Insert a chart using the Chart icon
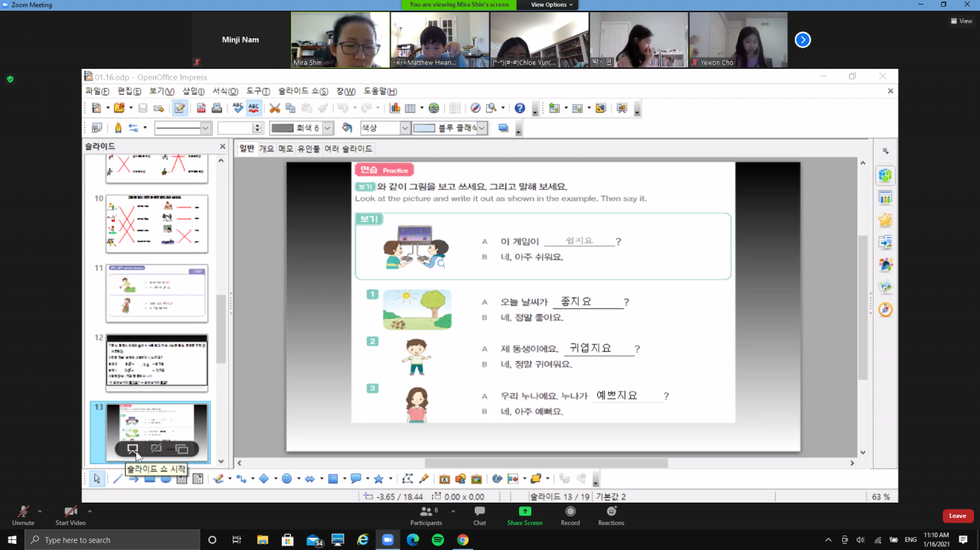 [395, 108]
